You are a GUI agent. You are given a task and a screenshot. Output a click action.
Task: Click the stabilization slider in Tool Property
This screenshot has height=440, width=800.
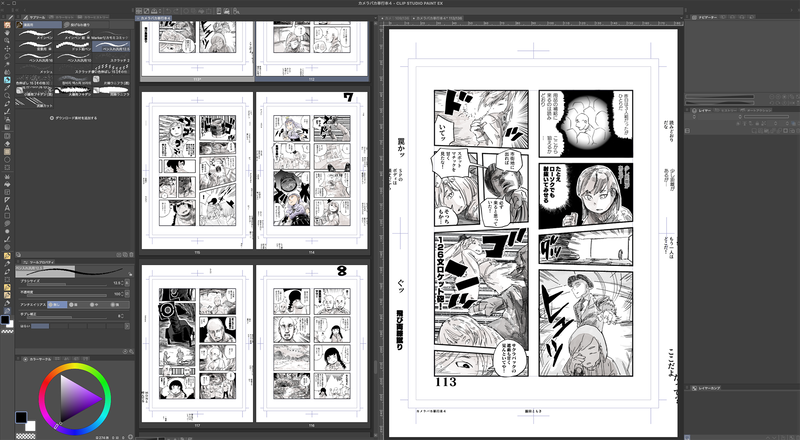[x=67, y=317]
